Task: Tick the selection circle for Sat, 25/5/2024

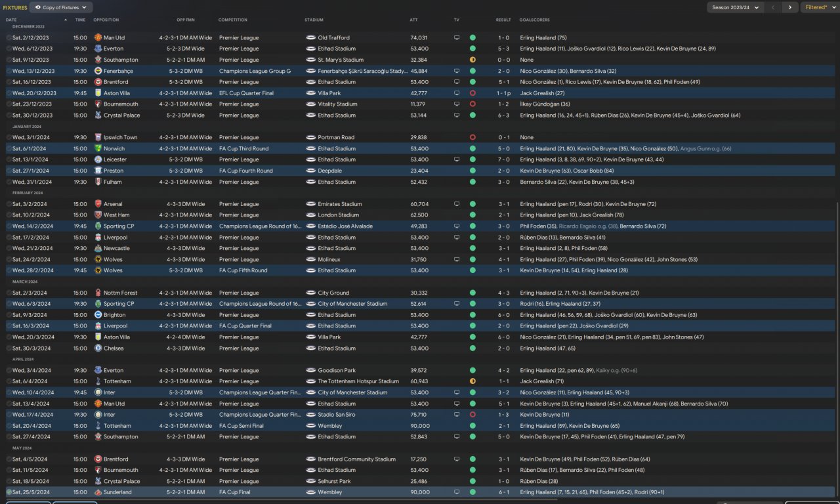Action: [9, 492]
